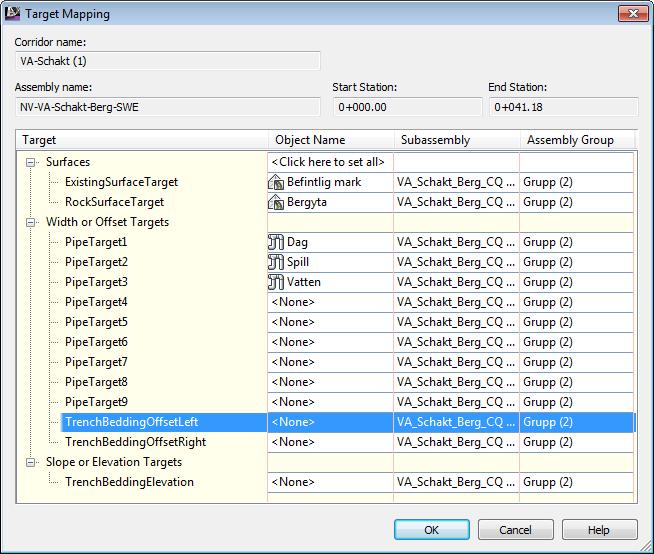Collapse the Slope or Elevation Targets group

(x=30, y=463)
